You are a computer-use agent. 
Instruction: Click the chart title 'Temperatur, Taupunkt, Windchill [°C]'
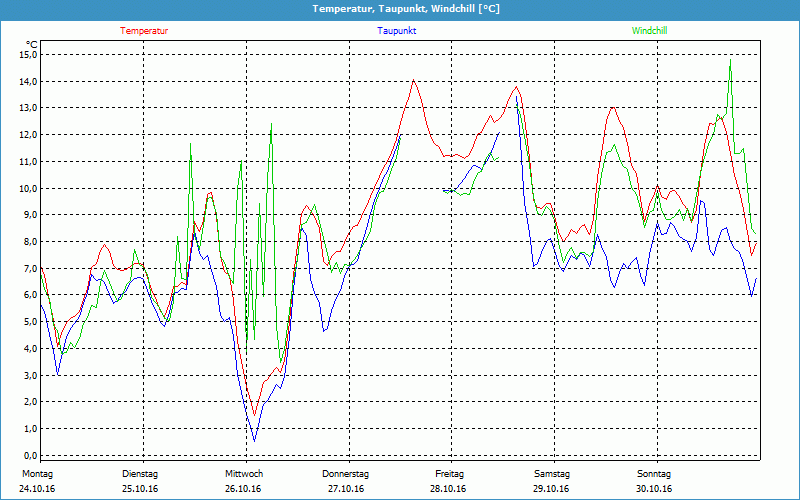406,9
